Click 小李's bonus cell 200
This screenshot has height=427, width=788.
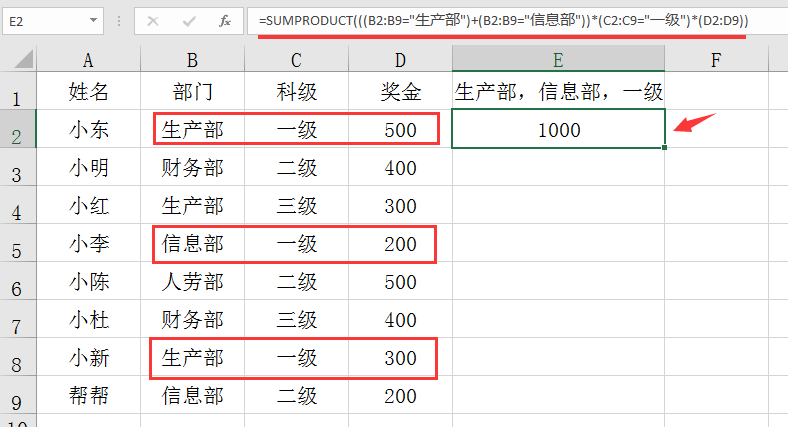(401, 244)
